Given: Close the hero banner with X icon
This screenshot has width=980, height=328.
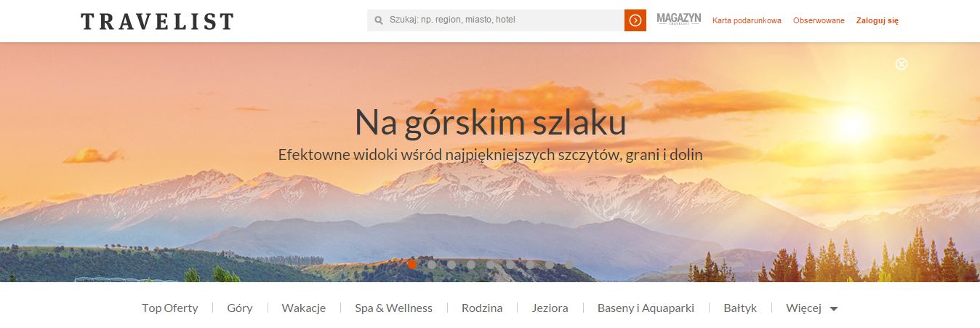Looking at the screenshot, I should pos(901,64).
